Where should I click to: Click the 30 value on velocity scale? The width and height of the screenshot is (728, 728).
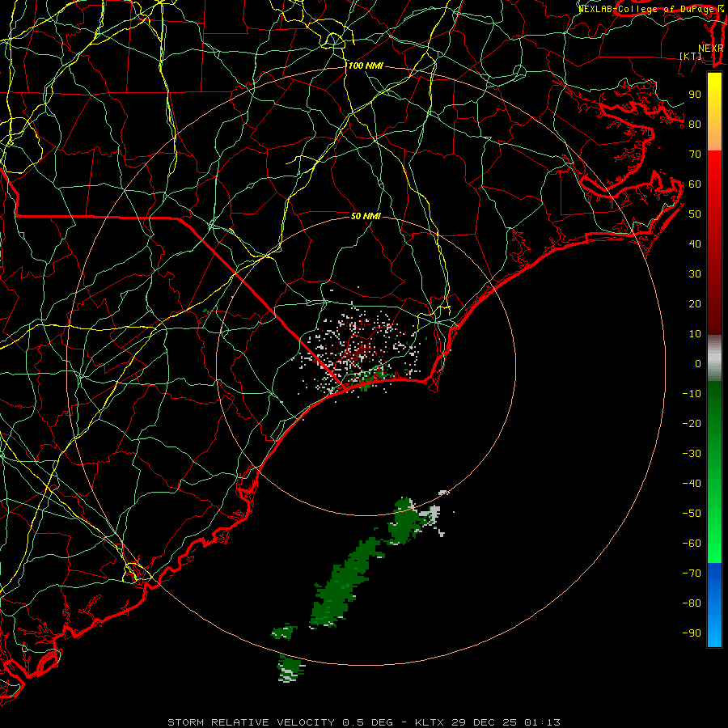click(695, 274)
